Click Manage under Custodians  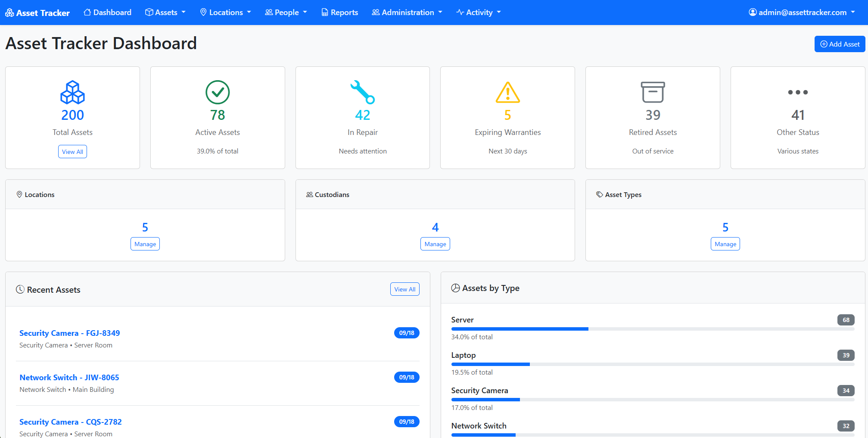point(435,244)
